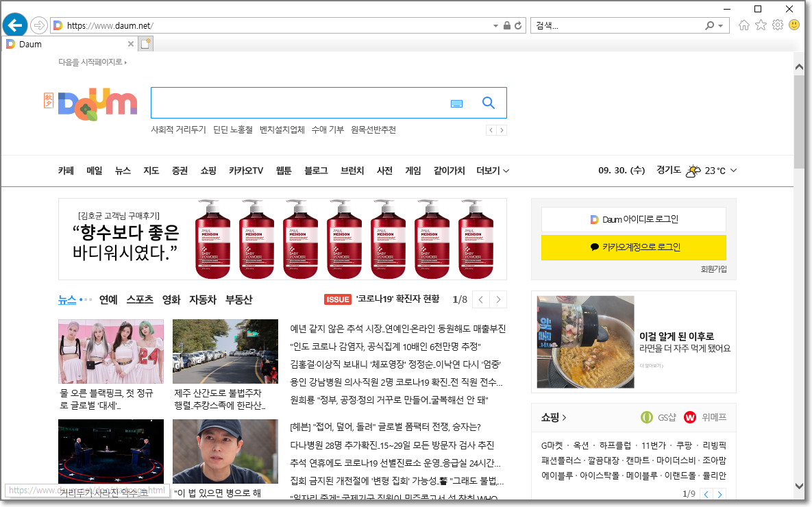Screen dimensions: 812x507
Task: Open the 카페 menu item
Action: [x=66, y=171]
